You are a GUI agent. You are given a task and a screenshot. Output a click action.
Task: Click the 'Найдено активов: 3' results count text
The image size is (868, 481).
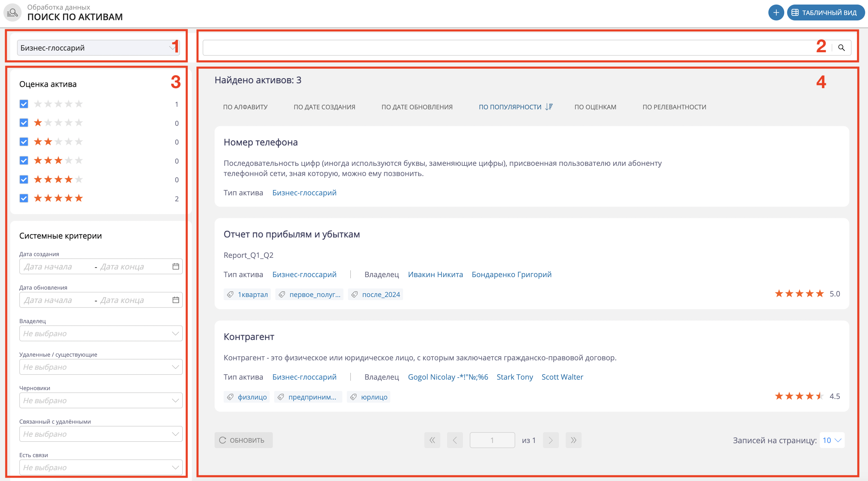pos(258,80)
